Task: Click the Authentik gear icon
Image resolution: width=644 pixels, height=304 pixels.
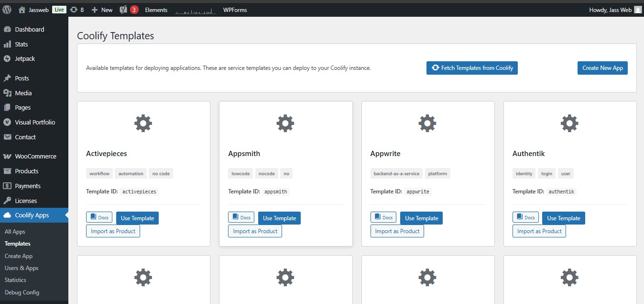Action: [569, 124]
